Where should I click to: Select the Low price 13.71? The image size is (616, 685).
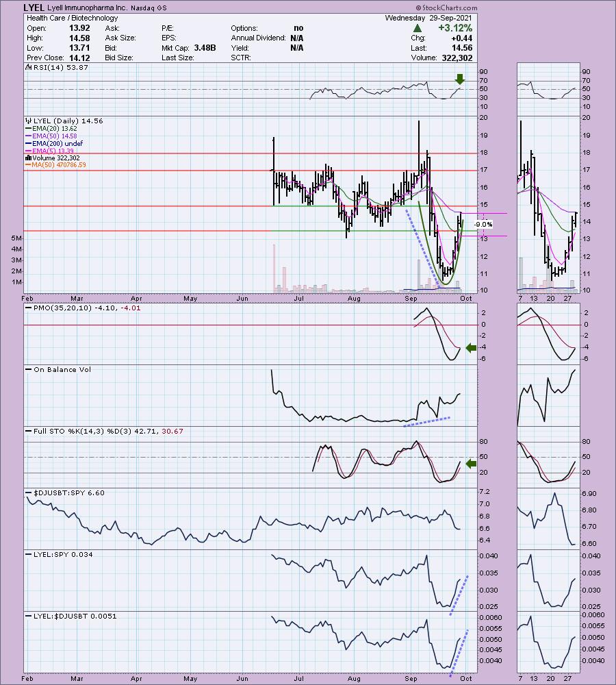[79, 48]
